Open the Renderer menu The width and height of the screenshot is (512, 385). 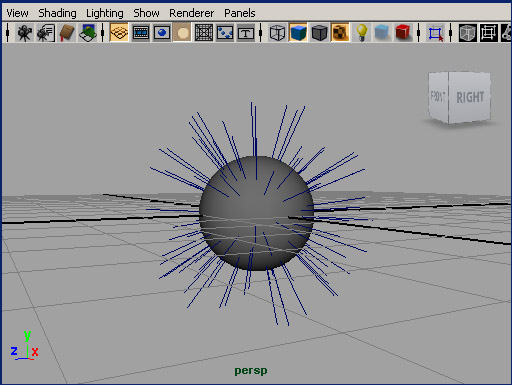click(192, 13)
